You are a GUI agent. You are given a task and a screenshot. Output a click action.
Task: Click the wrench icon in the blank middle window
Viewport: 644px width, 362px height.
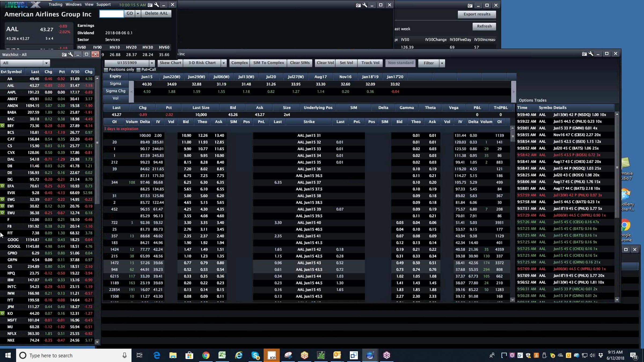click(x=365, y=5)
